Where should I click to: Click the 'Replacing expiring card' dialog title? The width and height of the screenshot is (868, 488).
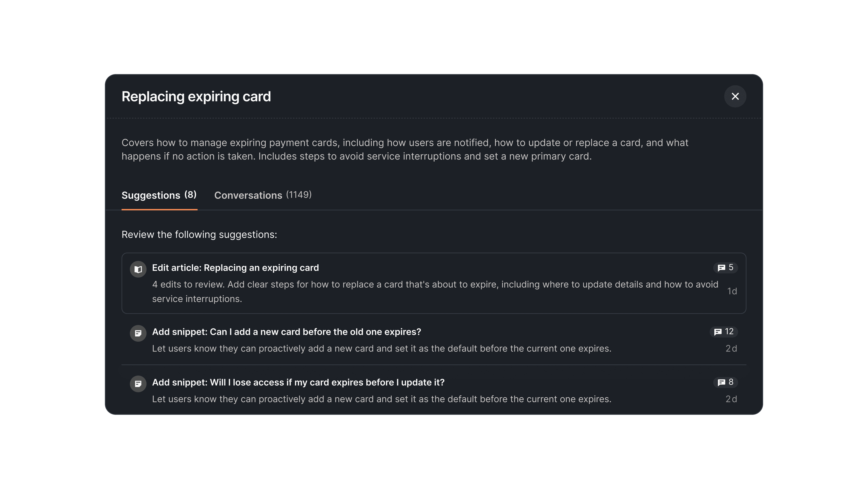pos(196,97)
